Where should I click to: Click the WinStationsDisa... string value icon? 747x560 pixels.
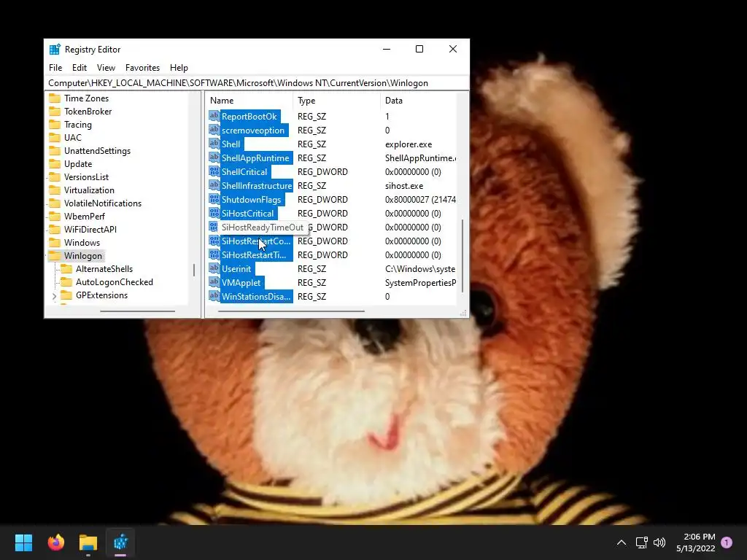coord(214,296)
